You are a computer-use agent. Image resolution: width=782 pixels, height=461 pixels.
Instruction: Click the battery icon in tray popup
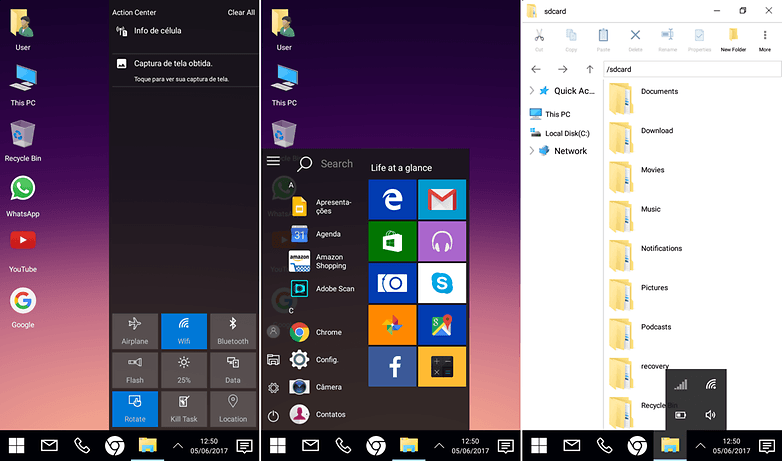tap(681, 415)
